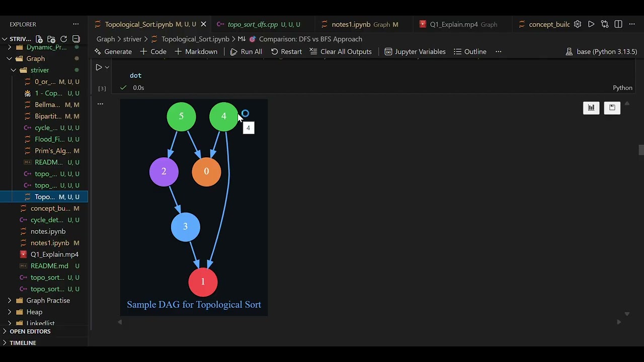Split the editor to the right
Image resolution: width=644 pixels, height=362 pixels.
tap(618, 24)
